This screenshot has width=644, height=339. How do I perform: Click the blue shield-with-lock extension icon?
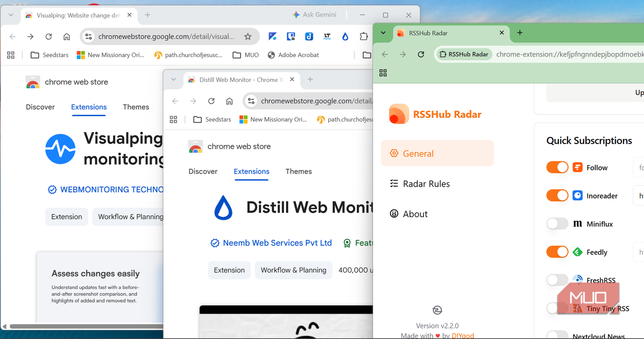tap(291, 36)
